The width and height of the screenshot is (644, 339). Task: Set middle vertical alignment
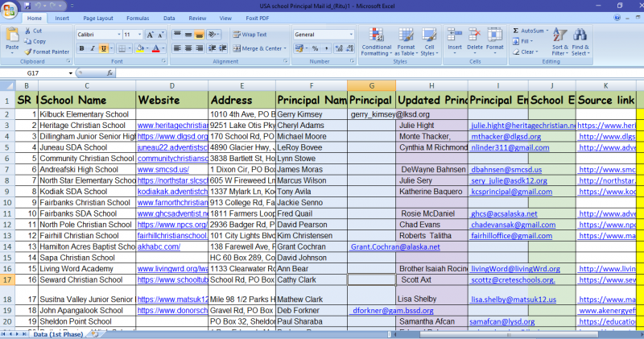[188, 35]
